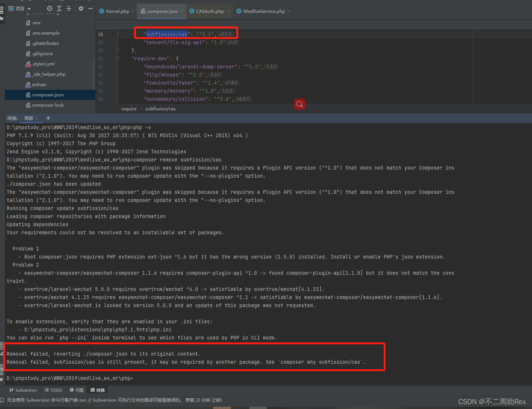Select the 局部 terminal session tab

(x=29, y=118)
